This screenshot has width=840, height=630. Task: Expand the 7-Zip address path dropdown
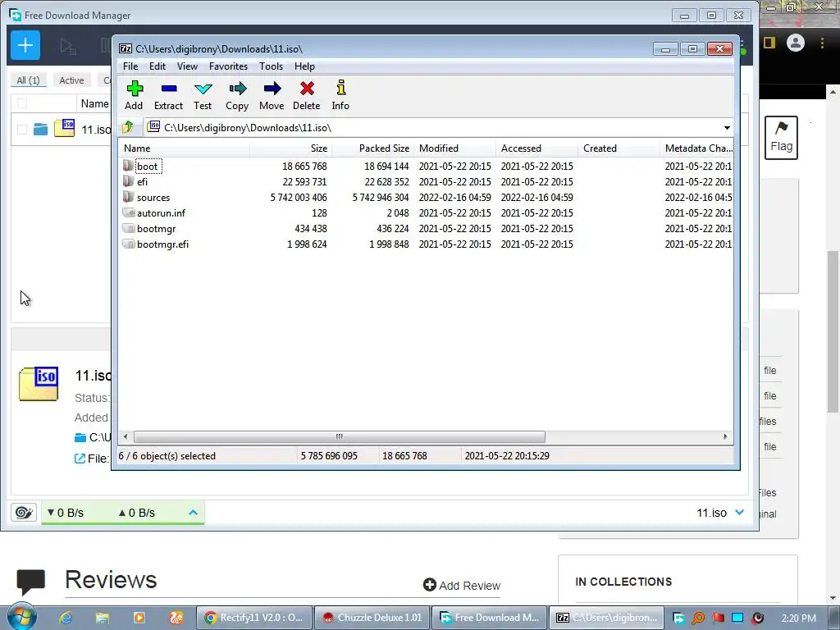(x=727, y=127)
